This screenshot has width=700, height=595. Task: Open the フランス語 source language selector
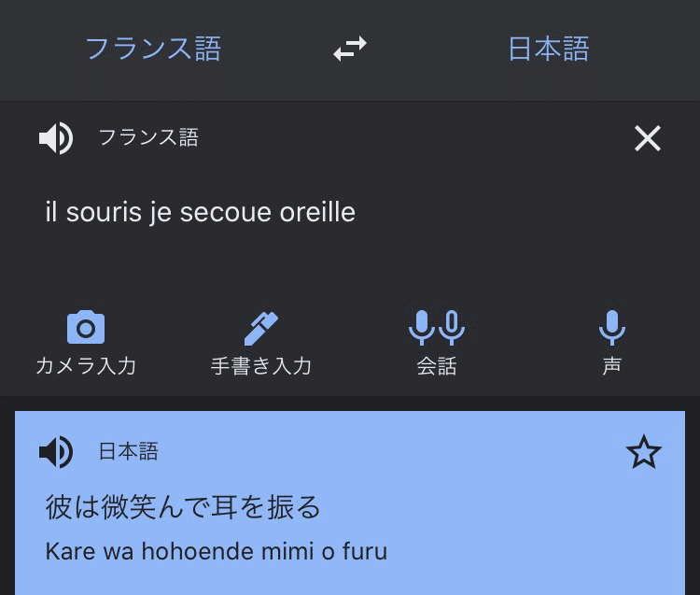pyautogui.click(x=153, y=49)
